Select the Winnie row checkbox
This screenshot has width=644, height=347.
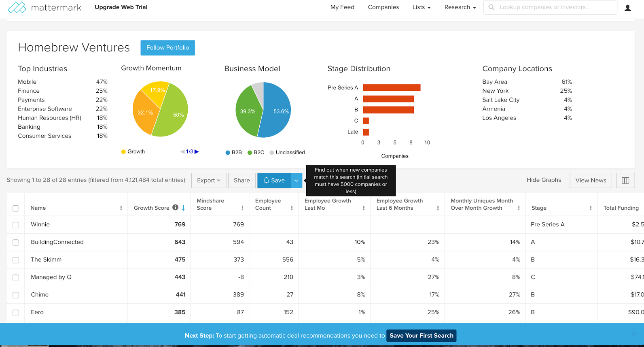pos(15,225)
